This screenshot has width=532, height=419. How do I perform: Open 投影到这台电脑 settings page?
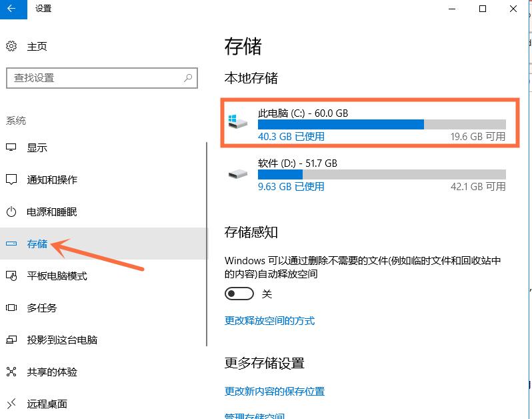[x=62, y=340]
